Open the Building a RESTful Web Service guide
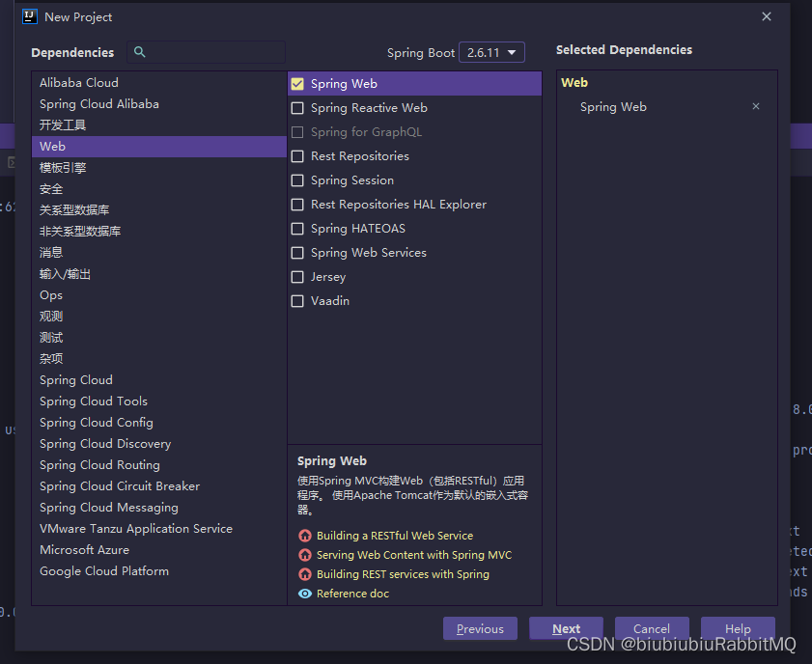 coord(395,536)
